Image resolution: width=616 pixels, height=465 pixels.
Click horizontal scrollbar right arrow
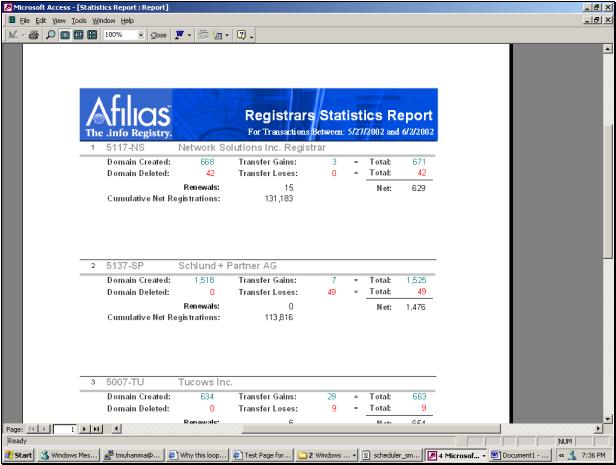point(598,428)
